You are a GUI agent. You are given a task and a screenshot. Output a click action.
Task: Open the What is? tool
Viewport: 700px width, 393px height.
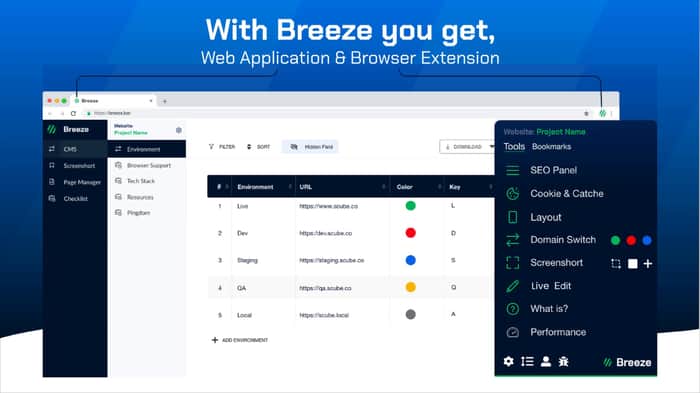click(x=549, y=309)
